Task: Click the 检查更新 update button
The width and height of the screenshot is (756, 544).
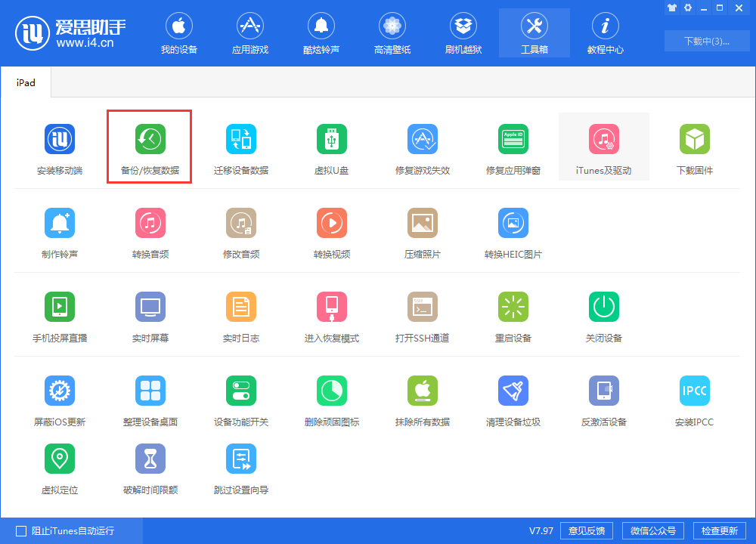Action: (x=719, y=530)
